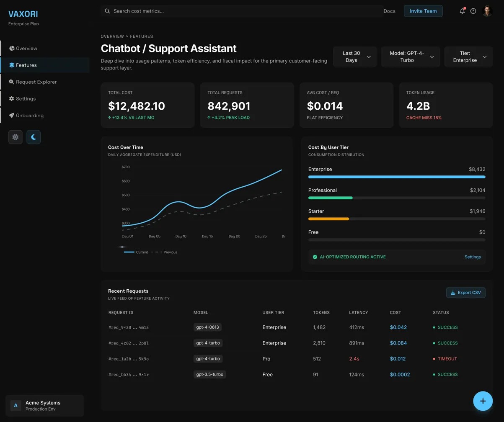Switch to light theme with gear-sun toggle
The image size is (504, 422).
coord(16,137)
